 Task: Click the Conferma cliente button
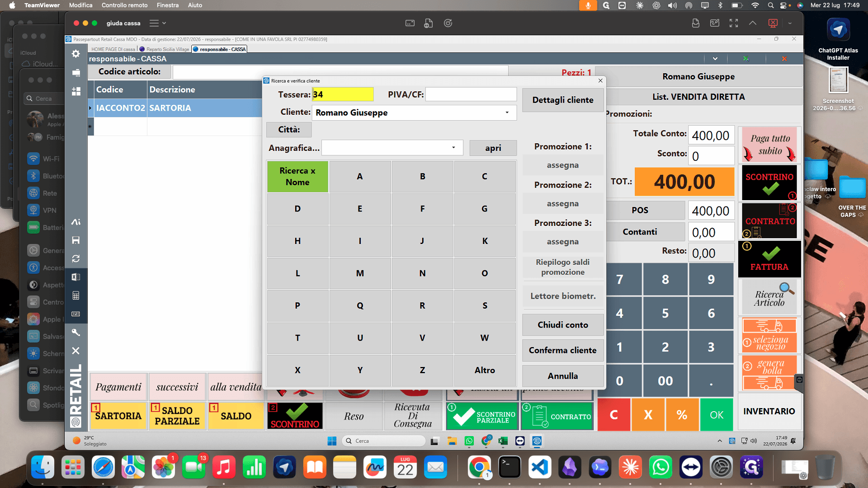coord(563,350)
